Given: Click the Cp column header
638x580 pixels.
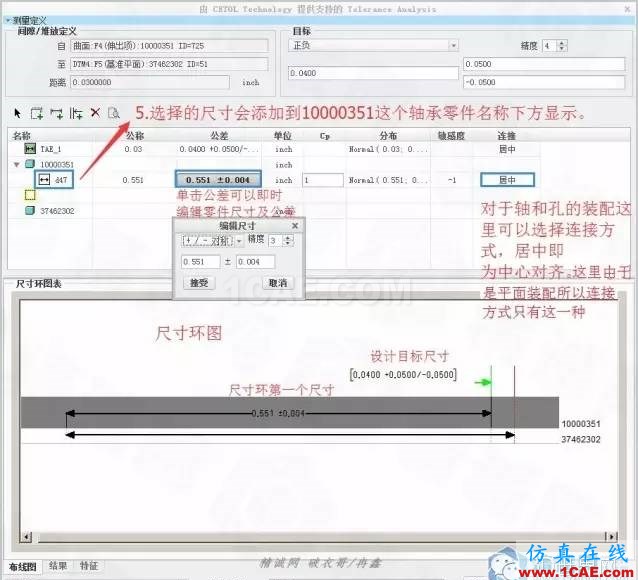Looking at the screenshot, I should click(324, 136).
